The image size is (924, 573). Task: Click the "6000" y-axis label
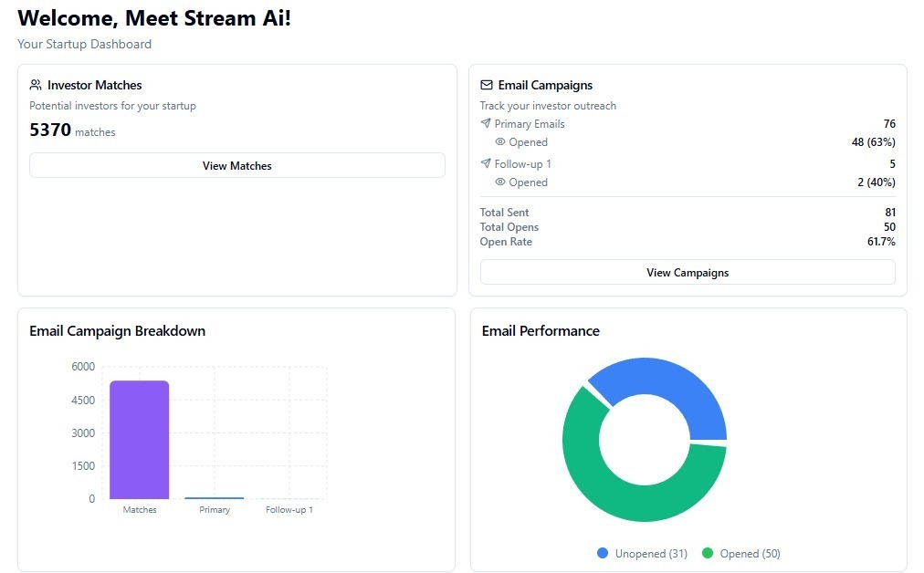[x=83, y=366]
